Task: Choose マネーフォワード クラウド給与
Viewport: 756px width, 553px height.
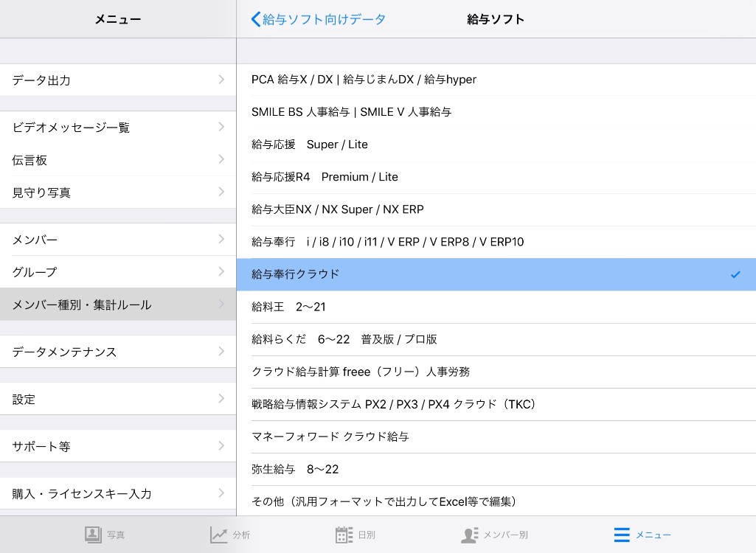Action: (496, 437)
